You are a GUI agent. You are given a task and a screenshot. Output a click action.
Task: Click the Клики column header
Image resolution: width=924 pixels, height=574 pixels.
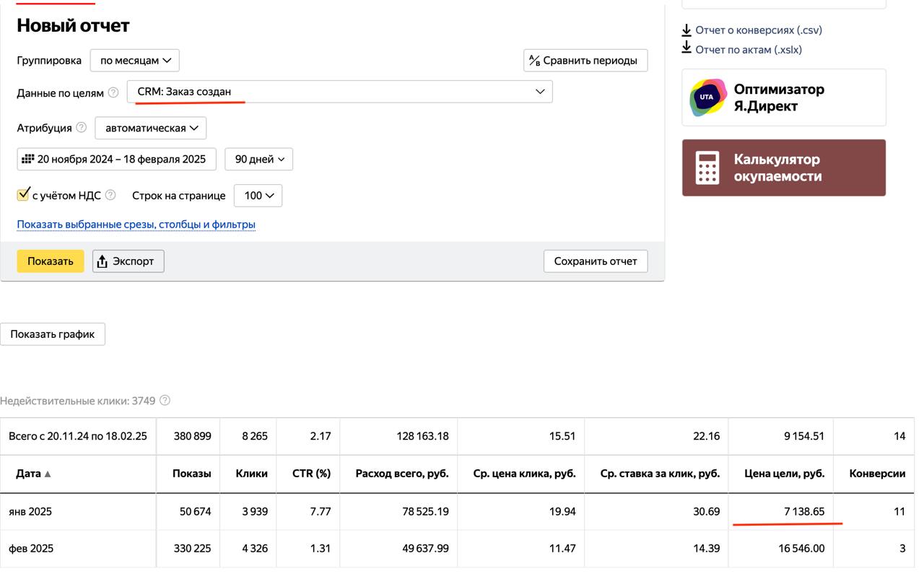pyautogui.click(x=251, y=474)
